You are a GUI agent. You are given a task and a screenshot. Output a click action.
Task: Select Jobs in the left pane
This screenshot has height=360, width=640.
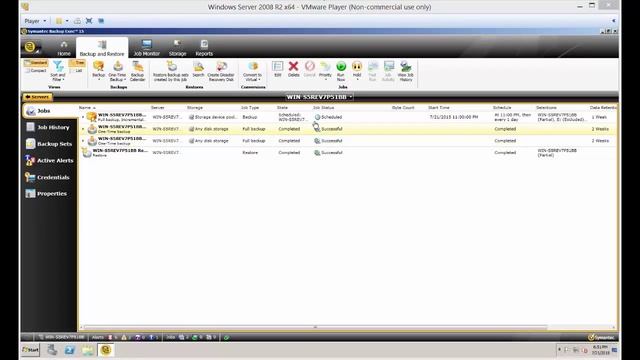[50, 111]
